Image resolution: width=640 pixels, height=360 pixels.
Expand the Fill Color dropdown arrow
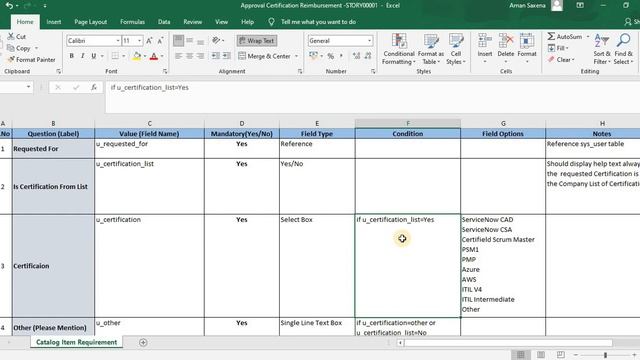(x=145, y=56)
